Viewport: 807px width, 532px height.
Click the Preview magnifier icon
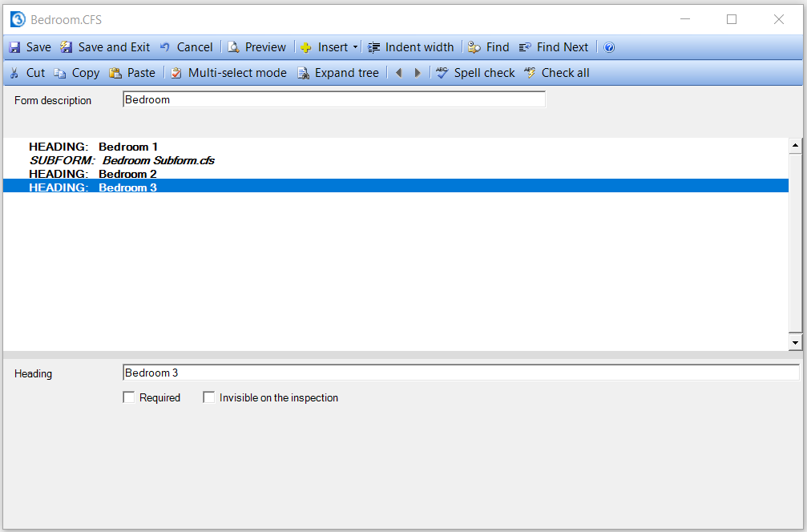pyautogui.click(x=234, y=47)
